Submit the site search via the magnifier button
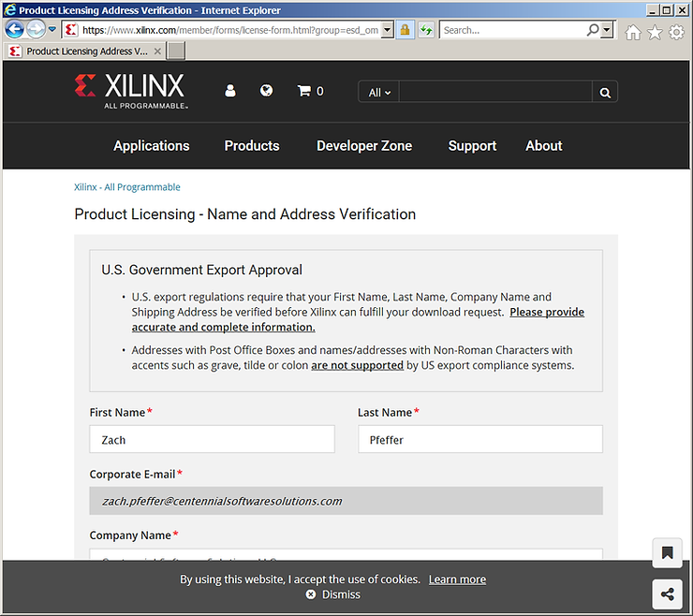Image resolution: width=693 pixels, height=616 pixels. [605, 93]
